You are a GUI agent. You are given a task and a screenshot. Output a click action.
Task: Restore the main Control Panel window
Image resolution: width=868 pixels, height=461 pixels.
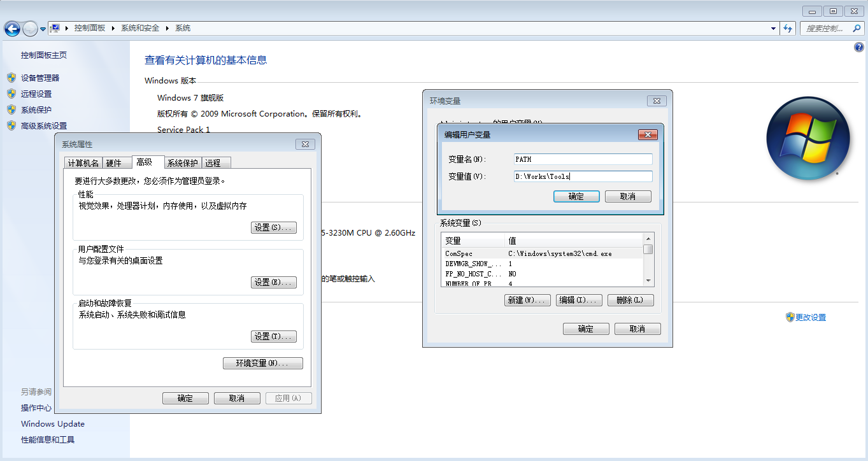(x=832, y=11)
